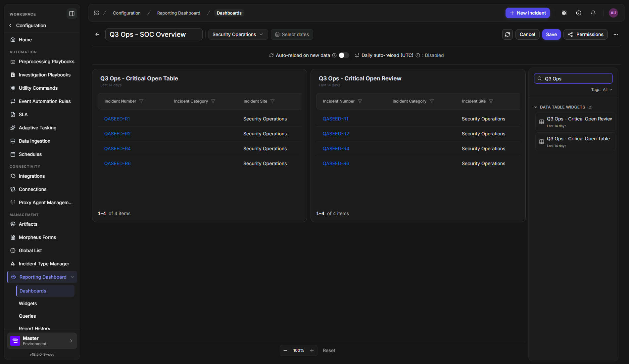Toggle Auto-reload on new data switch
The height and width of the screenshot is (364, 629).
344,55
